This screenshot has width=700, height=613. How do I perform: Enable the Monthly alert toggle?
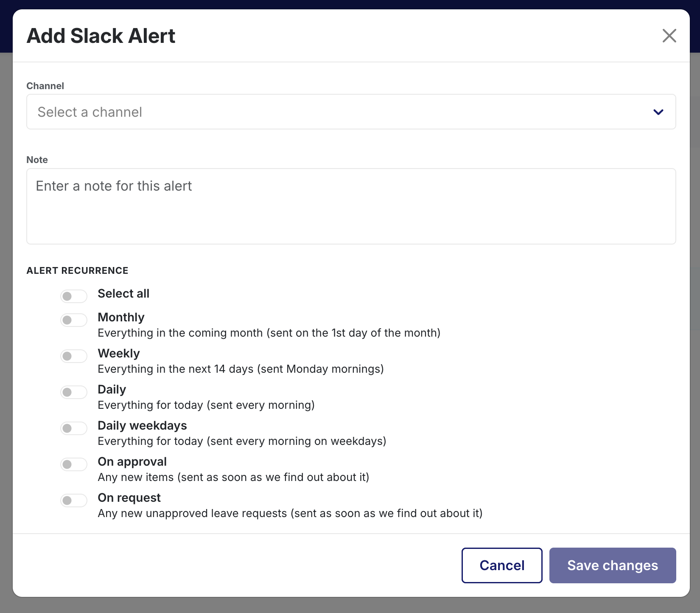point(74,320)
